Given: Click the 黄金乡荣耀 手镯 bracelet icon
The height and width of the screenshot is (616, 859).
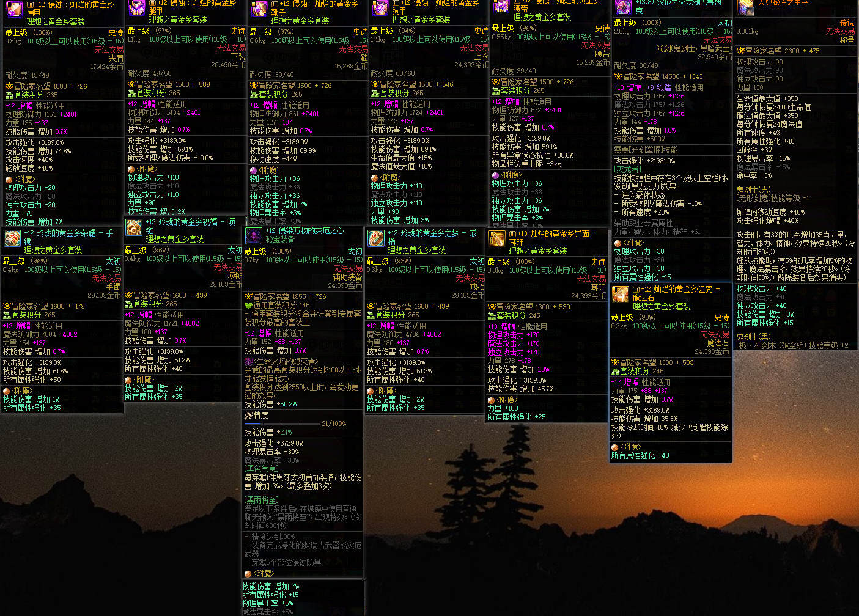Looking at the screenshot, I should point(12,238).
